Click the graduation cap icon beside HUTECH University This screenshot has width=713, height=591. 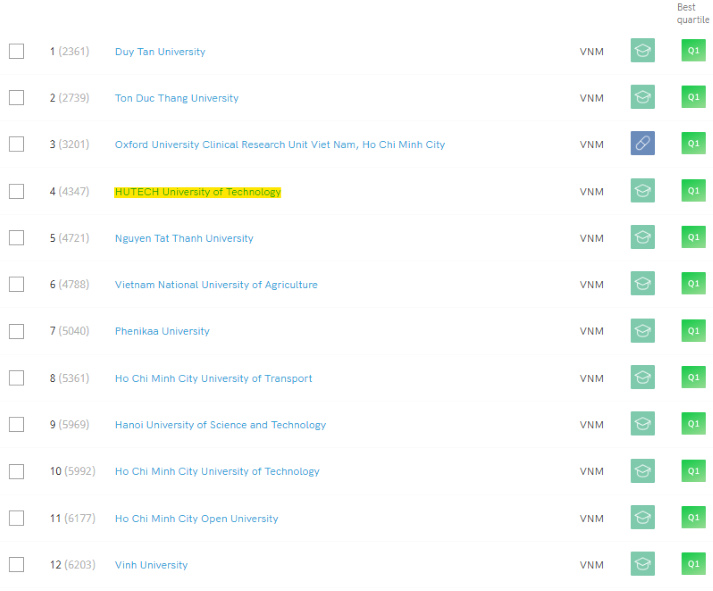tap(642, 191)
